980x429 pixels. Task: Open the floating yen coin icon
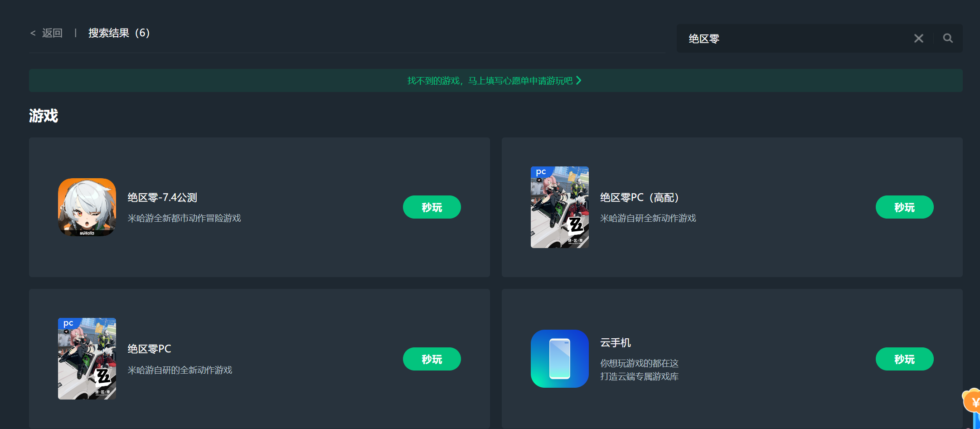click(x=972, y=401)
